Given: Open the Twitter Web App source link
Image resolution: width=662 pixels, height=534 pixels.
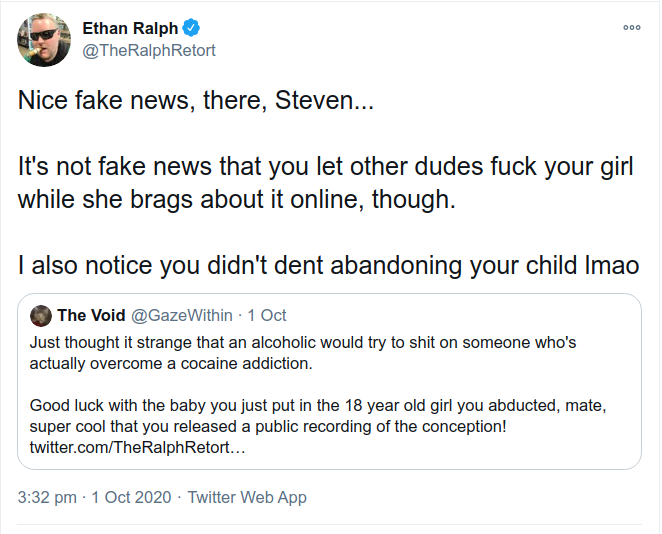Looking at the screenshot, I should (x=247, y=497).
